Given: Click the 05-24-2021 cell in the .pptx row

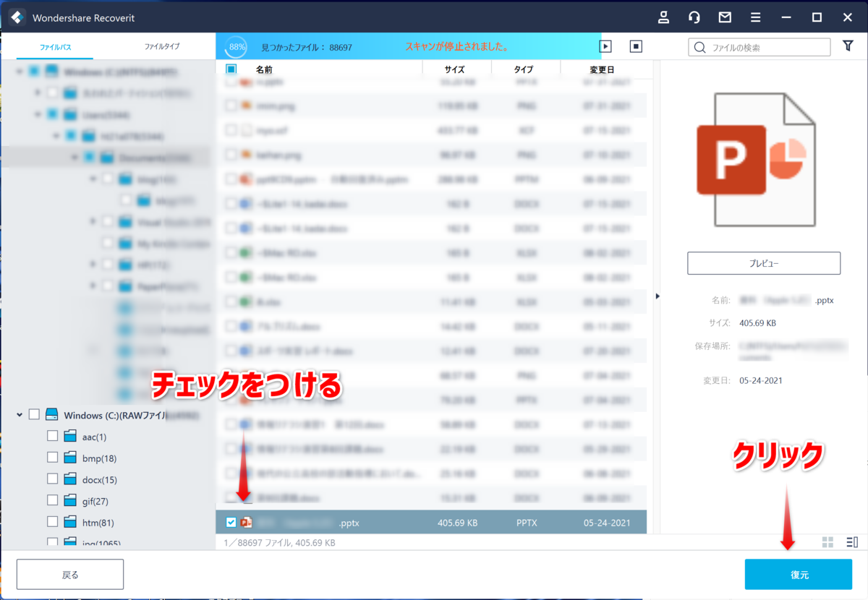Looking at the screenshot, I should [606, 522].
